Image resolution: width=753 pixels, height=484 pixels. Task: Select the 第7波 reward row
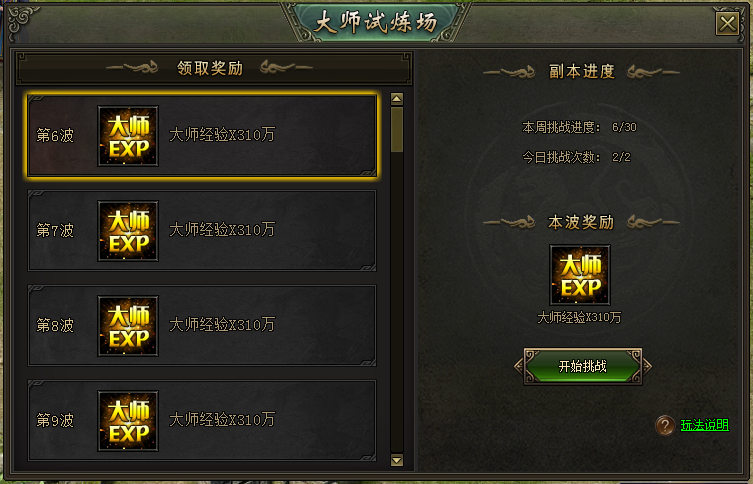point(202,231)
